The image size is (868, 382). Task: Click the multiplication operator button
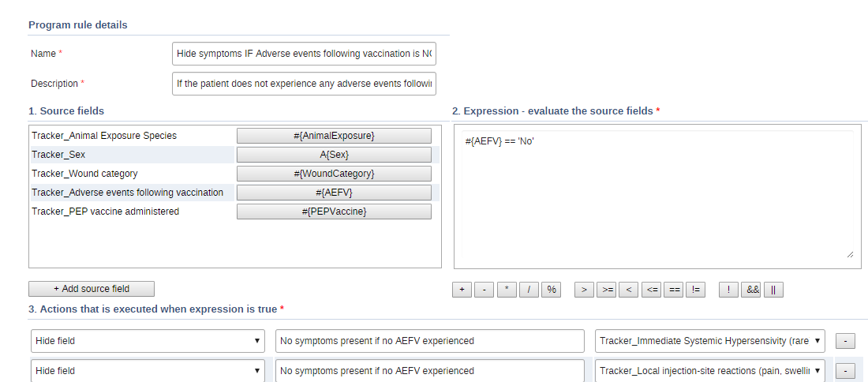pyautogui.click(x=506, y=290)
